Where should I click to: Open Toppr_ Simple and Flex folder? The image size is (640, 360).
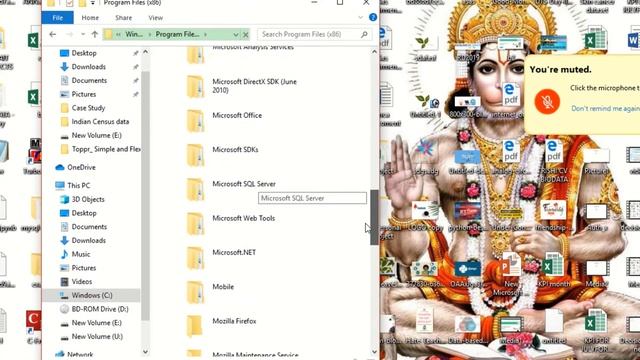tap(106, 149)
